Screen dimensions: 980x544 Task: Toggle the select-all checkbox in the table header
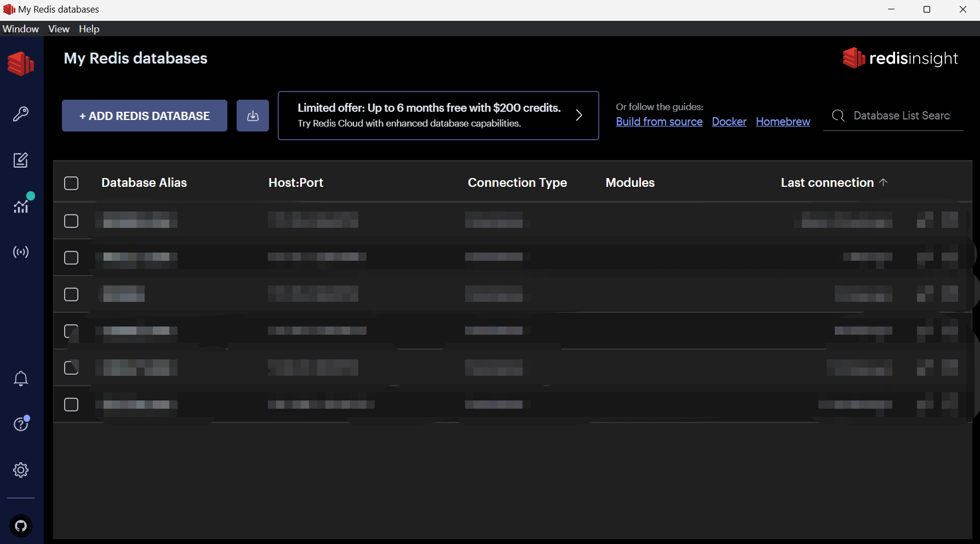(x=71, y=183)
